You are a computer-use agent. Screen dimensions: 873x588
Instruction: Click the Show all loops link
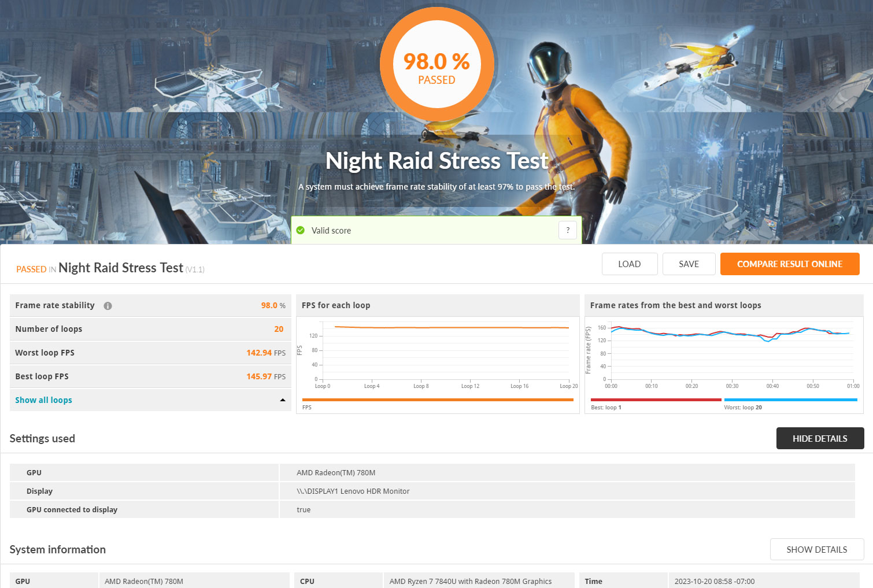click(x=43, y=400)
